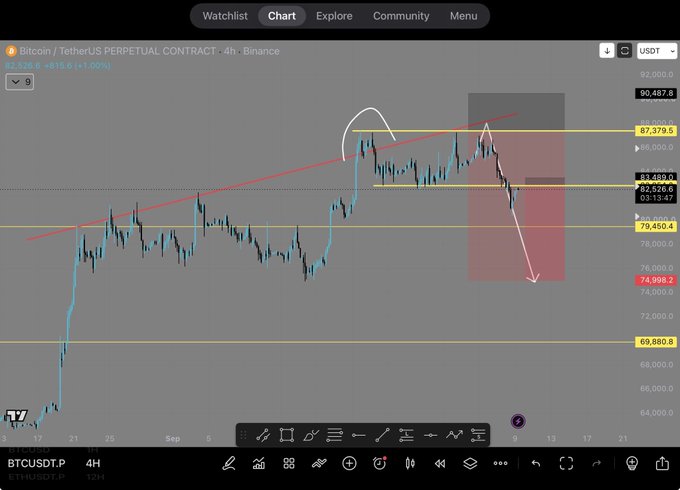Share the chart
This screenshot has height=490, width=680.
pyautogui.click(x=662, y=463)
